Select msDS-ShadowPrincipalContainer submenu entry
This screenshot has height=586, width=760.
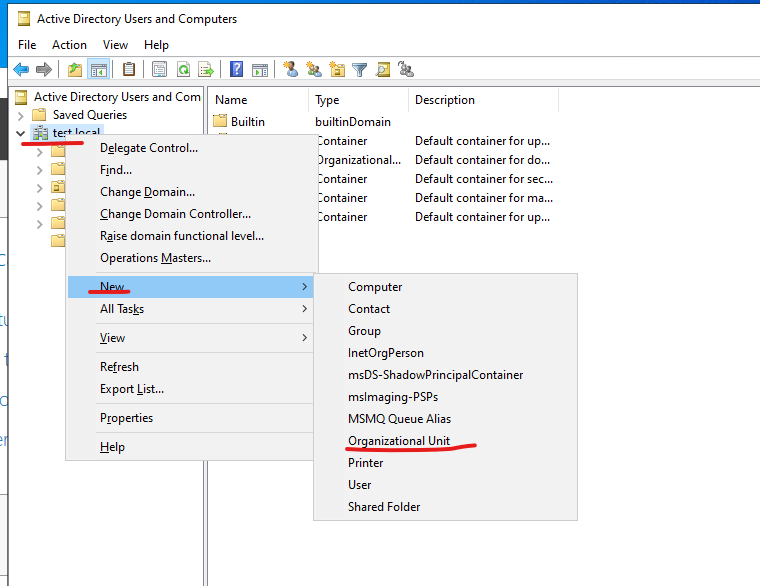coord(445,375)
